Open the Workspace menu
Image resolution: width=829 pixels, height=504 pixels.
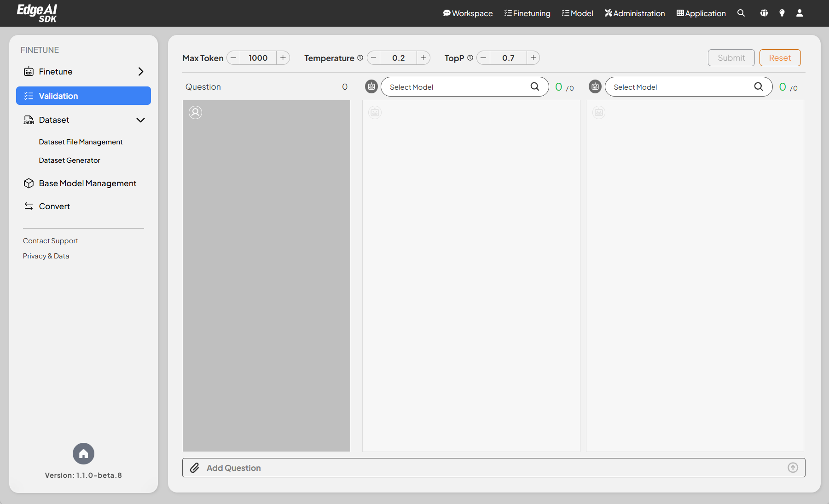[x=468, y=13]
